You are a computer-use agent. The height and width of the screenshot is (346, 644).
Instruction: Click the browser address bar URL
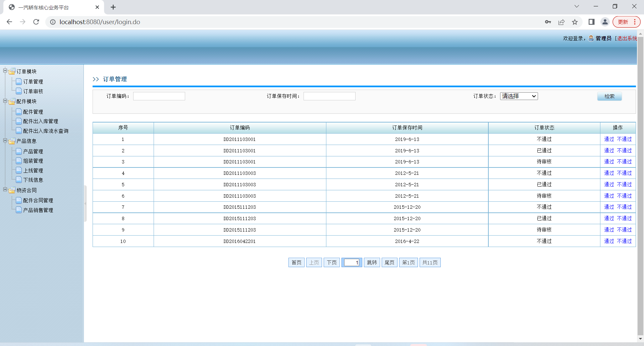100,22
